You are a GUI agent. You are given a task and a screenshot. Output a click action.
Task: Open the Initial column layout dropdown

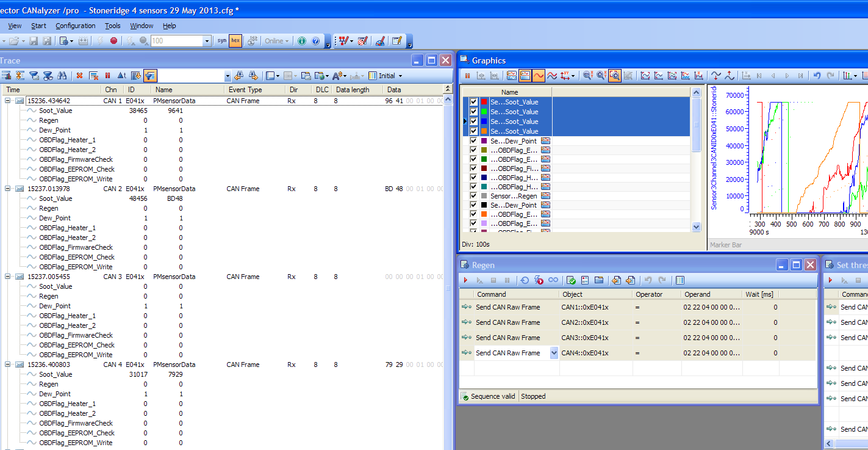point(386,76)
